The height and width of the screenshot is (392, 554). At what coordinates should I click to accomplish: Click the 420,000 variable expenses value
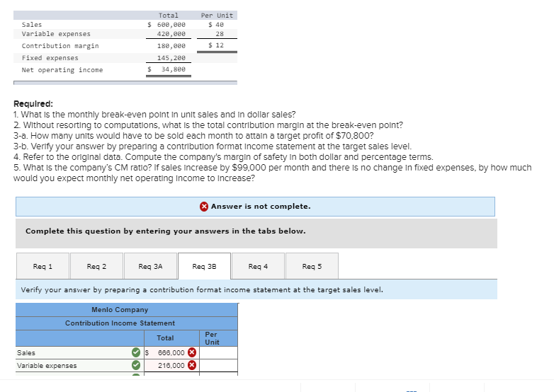(x=171, y=34)
